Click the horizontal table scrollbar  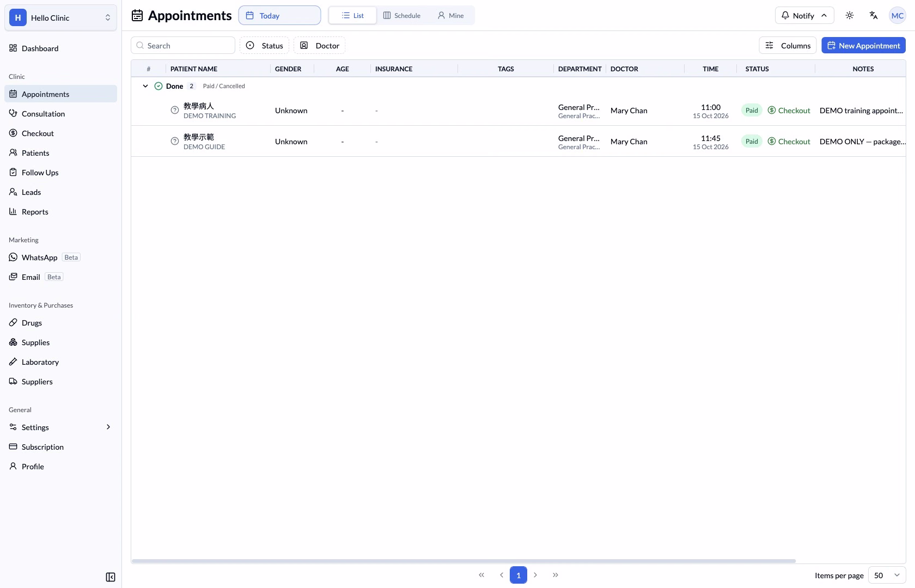click(463, 561)
